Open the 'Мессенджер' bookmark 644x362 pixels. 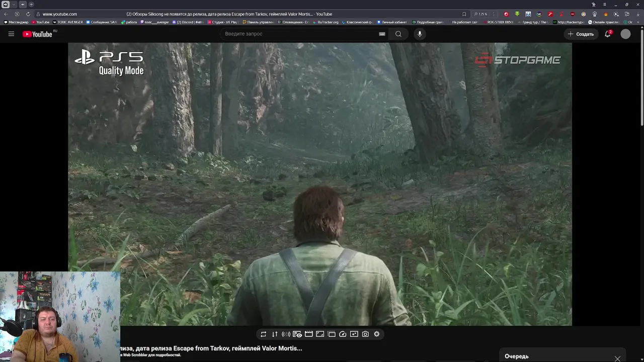(16, 22)
